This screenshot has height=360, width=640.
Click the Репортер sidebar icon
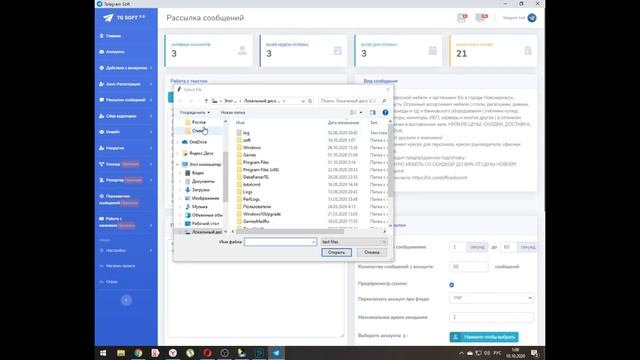(x=102, y=180)
